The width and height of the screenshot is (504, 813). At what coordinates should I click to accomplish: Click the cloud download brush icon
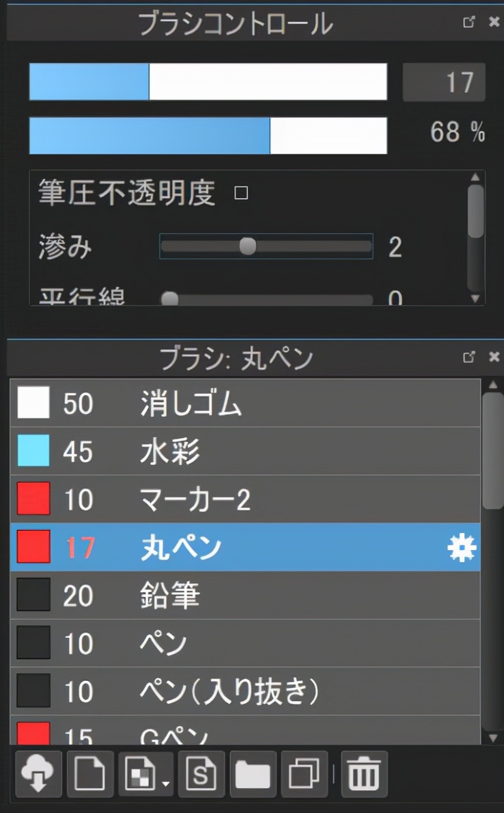[x=38, y=774]
